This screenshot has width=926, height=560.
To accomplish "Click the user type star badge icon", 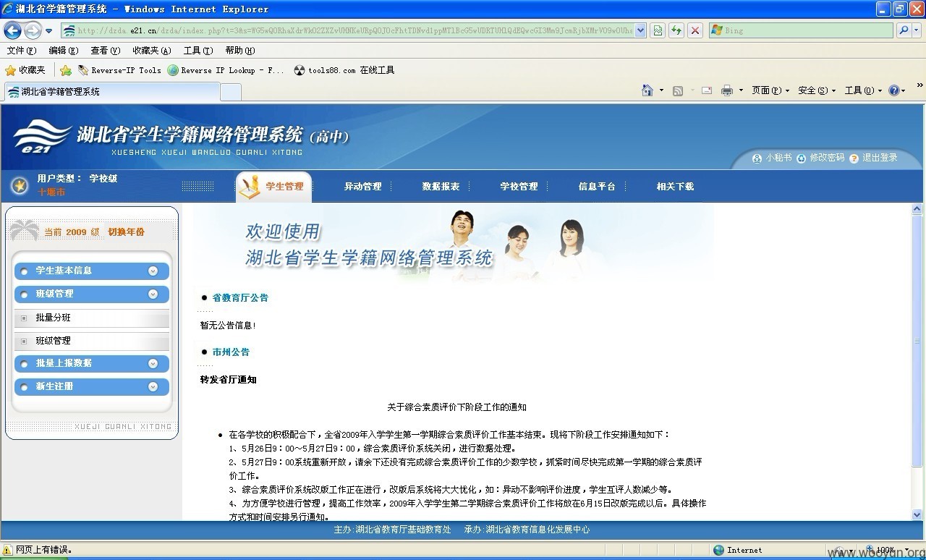I will point(20,186).
